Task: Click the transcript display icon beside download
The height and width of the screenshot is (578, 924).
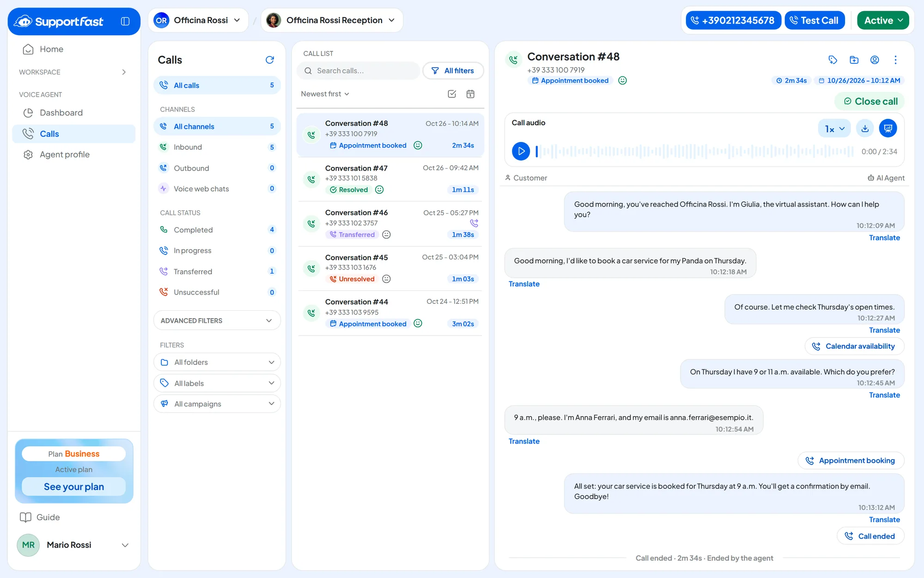Action: point(888,129)
